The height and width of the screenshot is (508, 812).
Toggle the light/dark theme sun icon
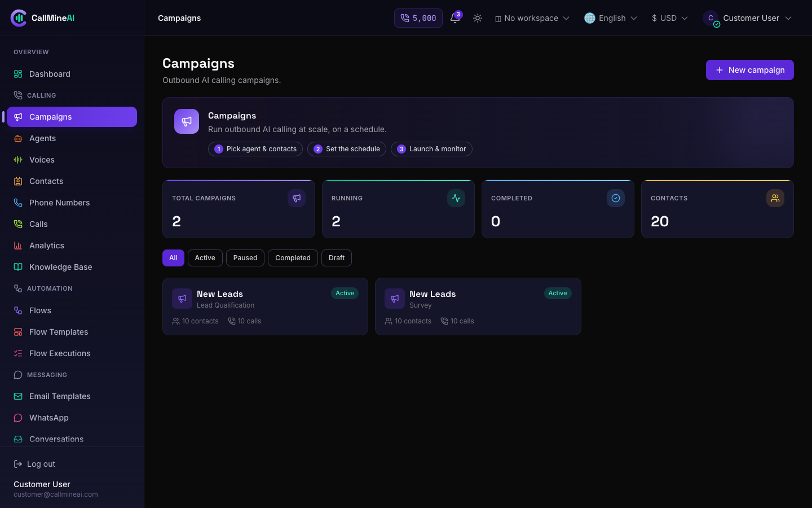pyautogui.click(x=478, y=18)
